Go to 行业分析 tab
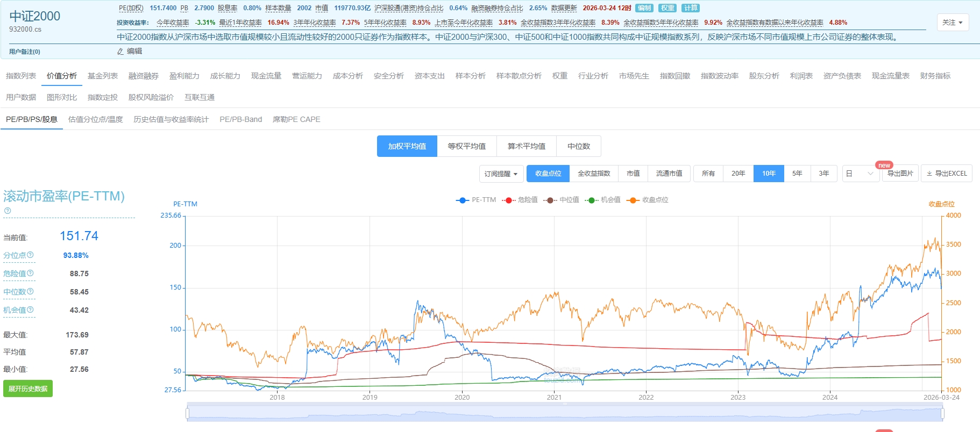980x432 pixels. point(593,76)
